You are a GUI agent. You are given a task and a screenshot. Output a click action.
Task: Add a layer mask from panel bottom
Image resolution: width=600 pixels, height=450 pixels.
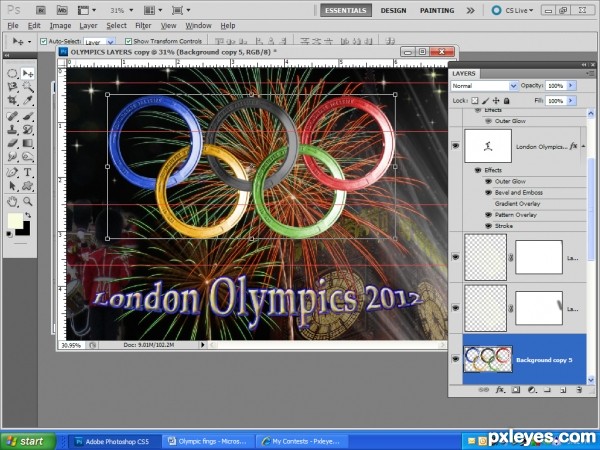click(516, 390)
